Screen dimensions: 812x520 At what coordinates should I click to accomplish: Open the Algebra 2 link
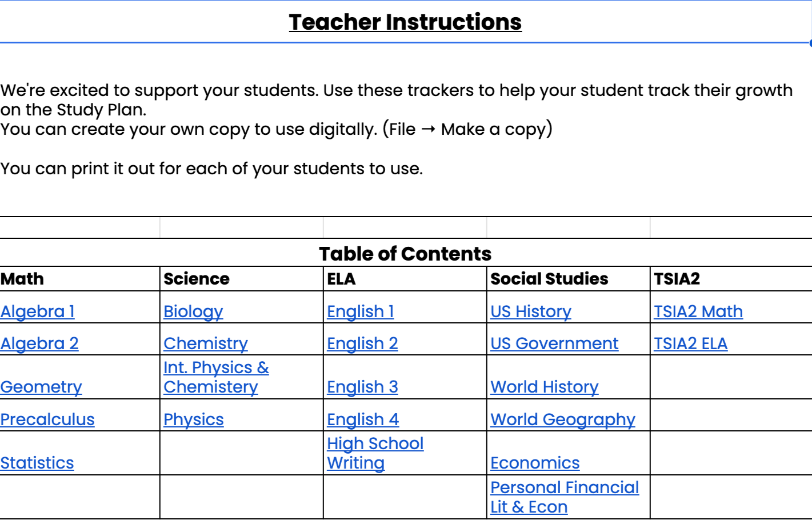39,343
